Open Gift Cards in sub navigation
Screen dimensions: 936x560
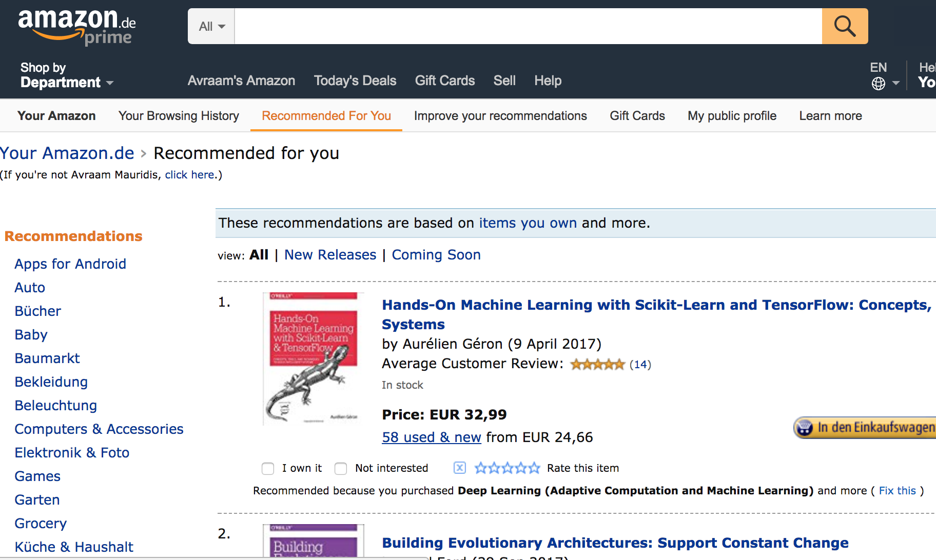(x=637, y=116)
